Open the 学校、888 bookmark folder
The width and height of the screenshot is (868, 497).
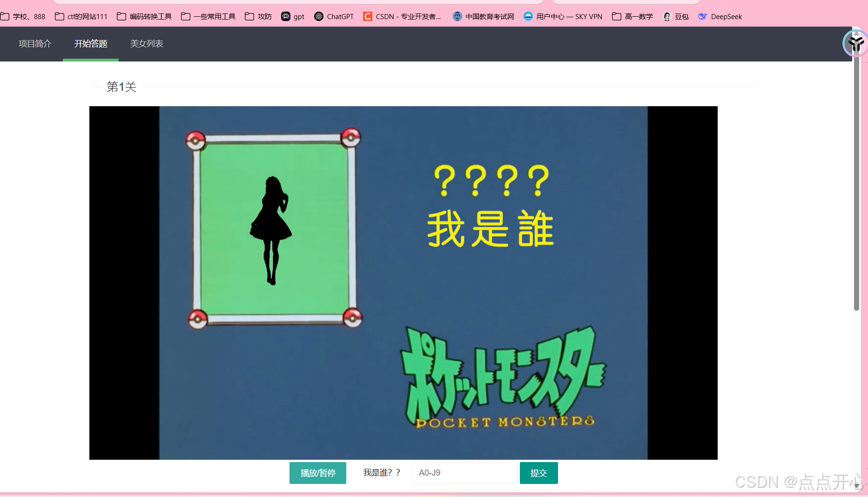(23, 16)
